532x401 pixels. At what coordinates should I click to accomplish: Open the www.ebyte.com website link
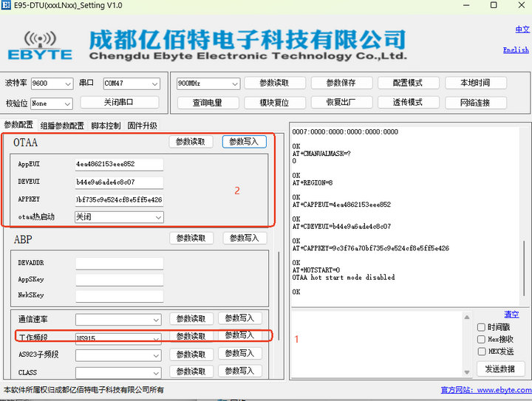(503, 390)
